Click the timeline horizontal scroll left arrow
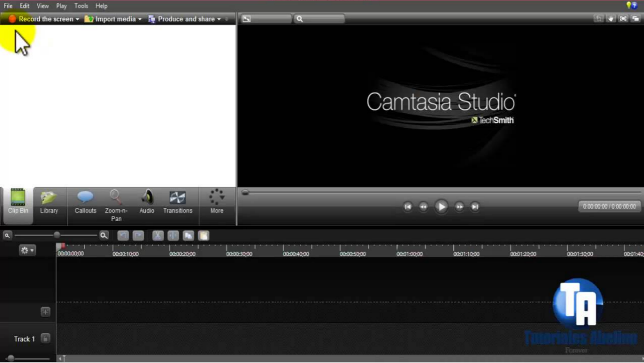644x363 pixels. point(61,358)
